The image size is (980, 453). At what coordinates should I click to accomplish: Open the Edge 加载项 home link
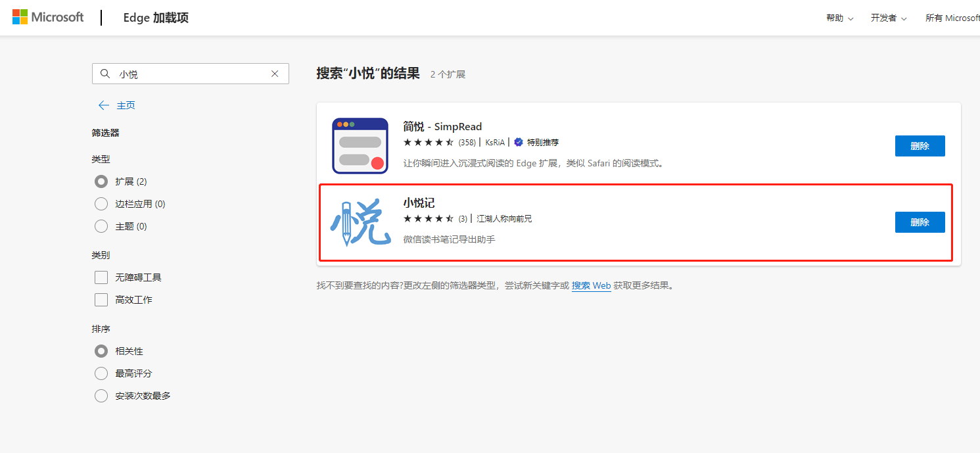[x=156, y=18]
